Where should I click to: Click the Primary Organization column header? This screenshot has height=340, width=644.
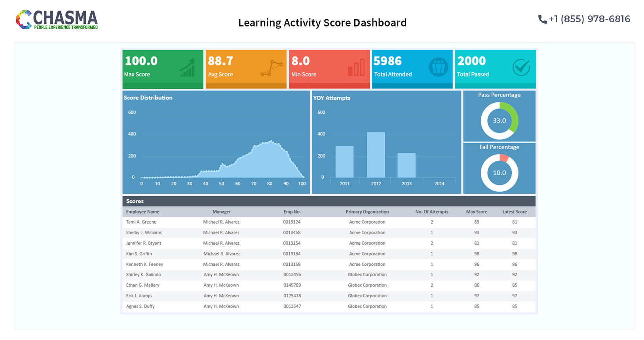click(367, 212)
